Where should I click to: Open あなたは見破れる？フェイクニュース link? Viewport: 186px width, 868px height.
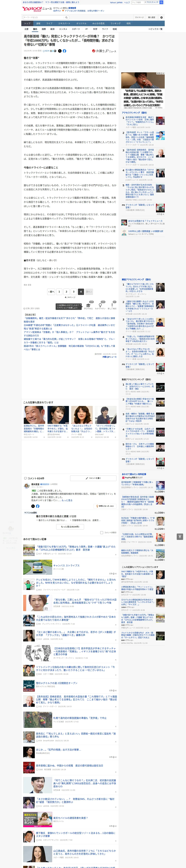click(145, 221)
